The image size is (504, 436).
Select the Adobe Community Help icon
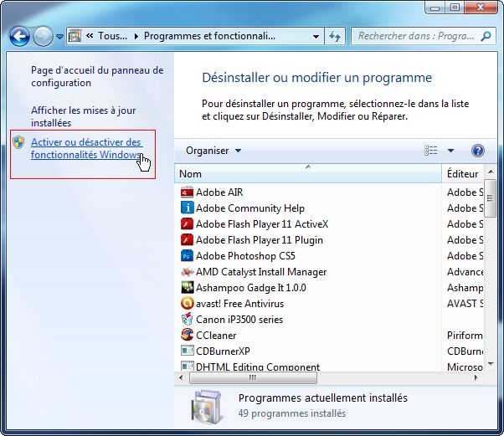pyautogui.click(x=187, y=208)
